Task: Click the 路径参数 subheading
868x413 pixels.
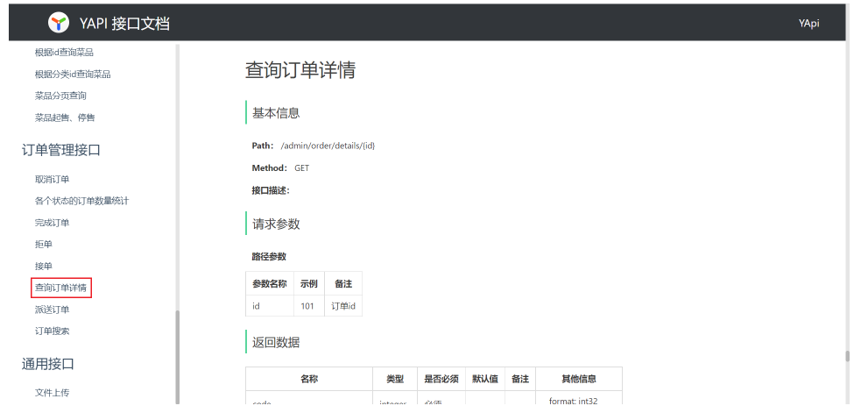Action: coord(269,257)
